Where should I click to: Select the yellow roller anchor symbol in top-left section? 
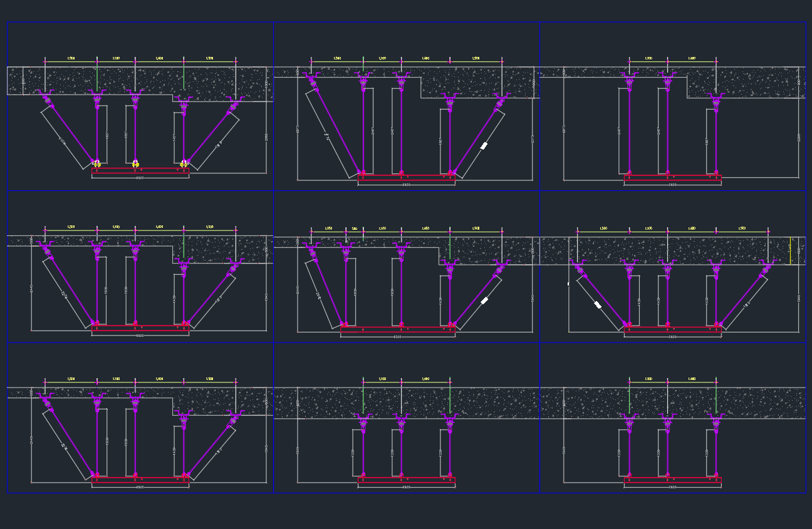[96, 163]
